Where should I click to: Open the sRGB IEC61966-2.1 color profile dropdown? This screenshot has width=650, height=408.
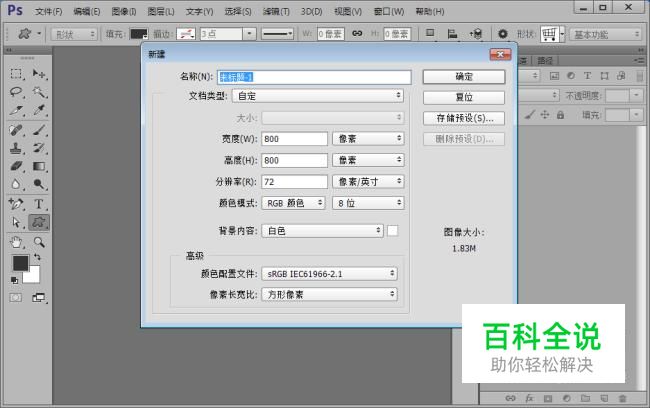click(x=329, y=274)
